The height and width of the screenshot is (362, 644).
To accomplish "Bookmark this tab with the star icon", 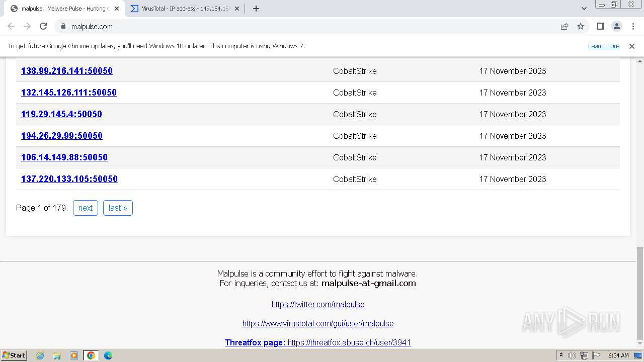I will (x=581, y=27).
